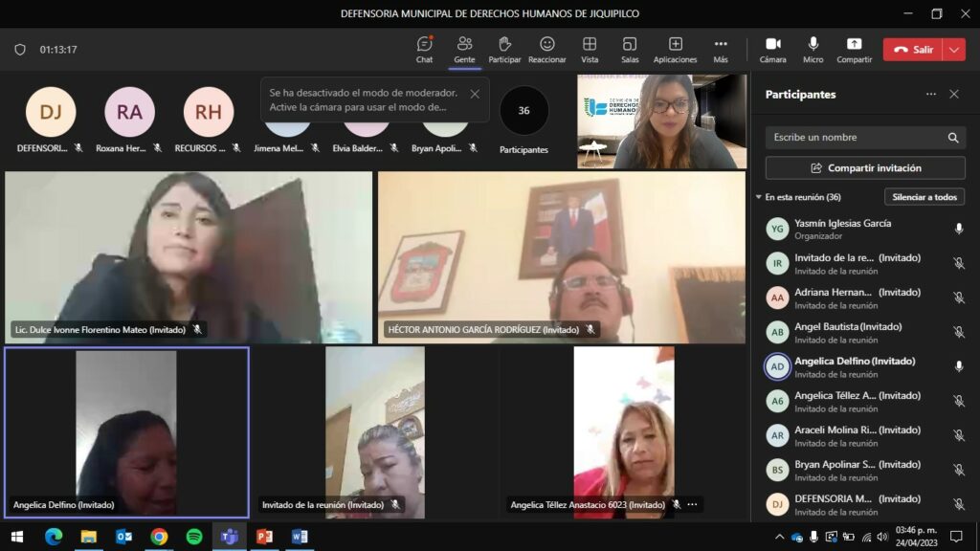This screenshot has width=980, height=551.
Task: Open more options in Participantes header
Action: pos(930,95)
